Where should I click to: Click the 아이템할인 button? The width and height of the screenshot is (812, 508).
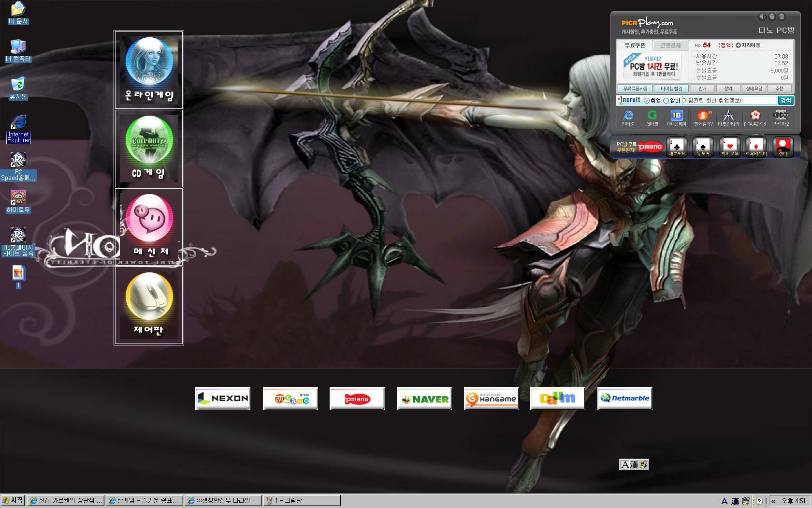point(671,89)
